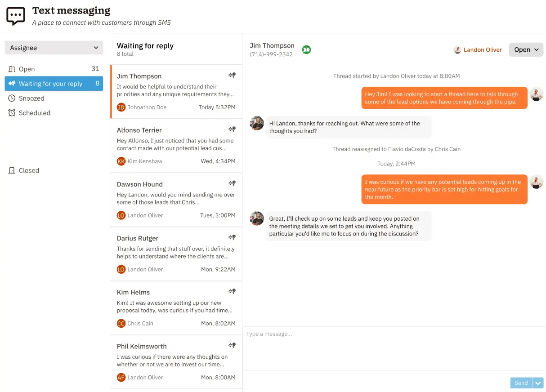
Task: Click the clock icon beside Snoozed
Action: click(x=12, y=98)
